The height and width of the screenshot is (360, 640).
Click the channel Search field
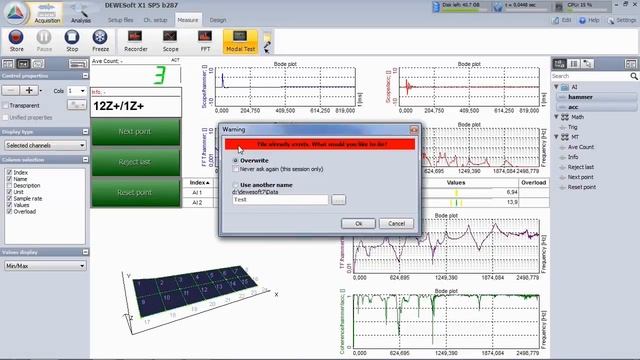(x=590, y=76)
